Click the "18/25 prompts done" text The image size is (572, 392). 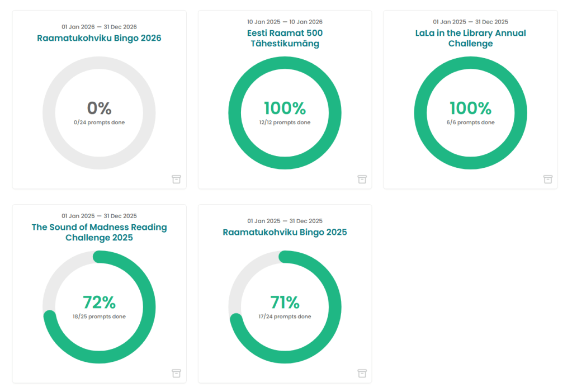point(99,317)
